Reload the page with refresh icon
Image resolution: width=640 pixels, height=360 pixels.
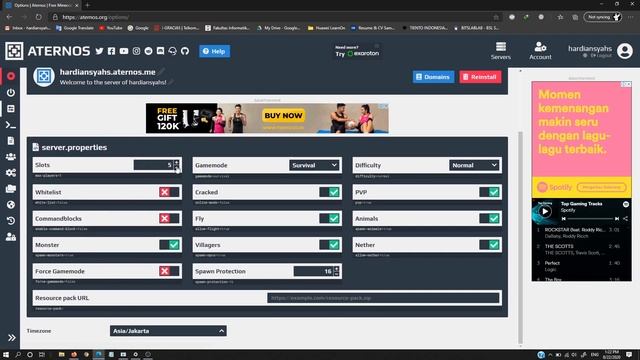[x=38, y=17]
